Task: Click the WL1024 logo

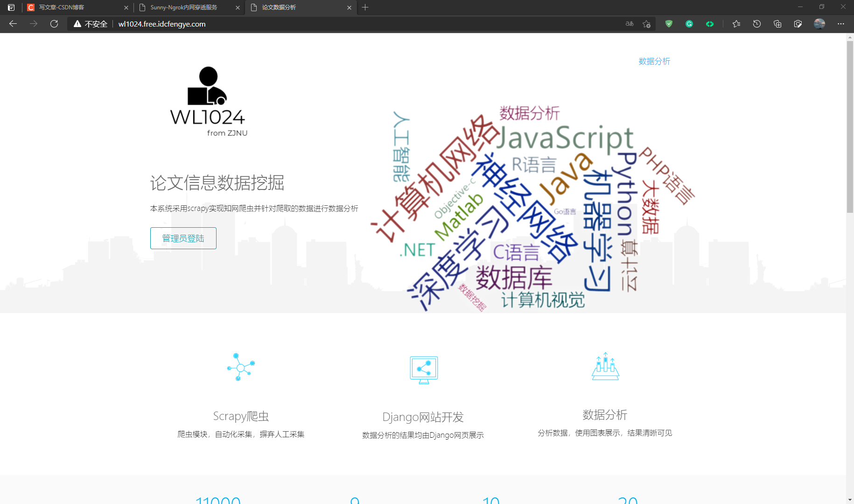Action: coord(208,101)
